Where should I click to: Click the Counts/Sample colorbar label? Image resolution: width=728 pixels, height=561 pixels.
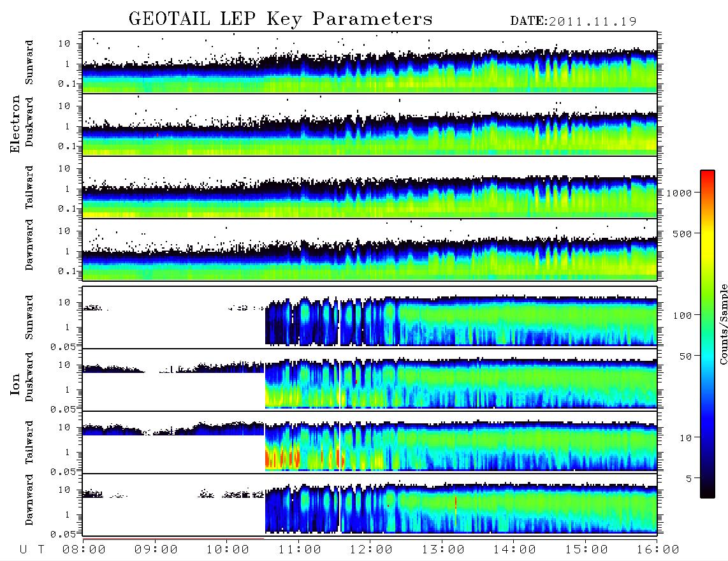click(724, 324)
